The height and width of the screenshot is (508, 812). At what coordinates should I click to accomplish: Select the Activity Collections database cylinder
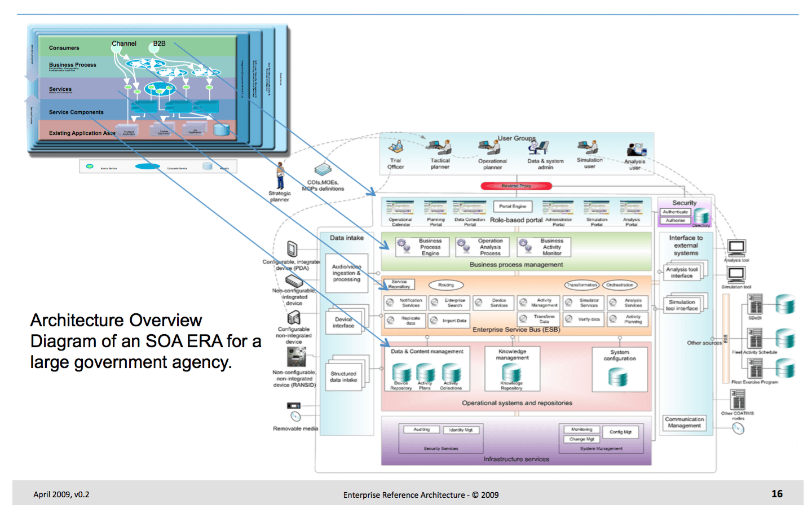[x=451, y=373]
